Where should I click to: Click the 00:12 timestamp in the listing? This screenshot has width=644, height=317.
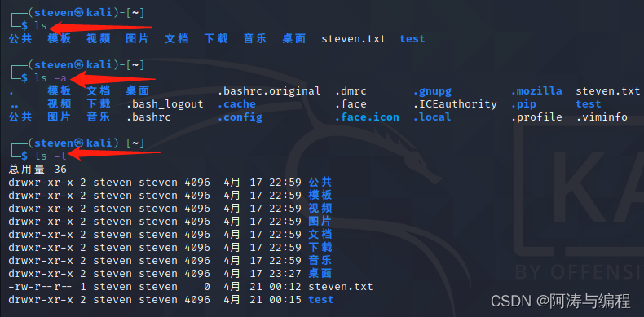tap(285, 287)
